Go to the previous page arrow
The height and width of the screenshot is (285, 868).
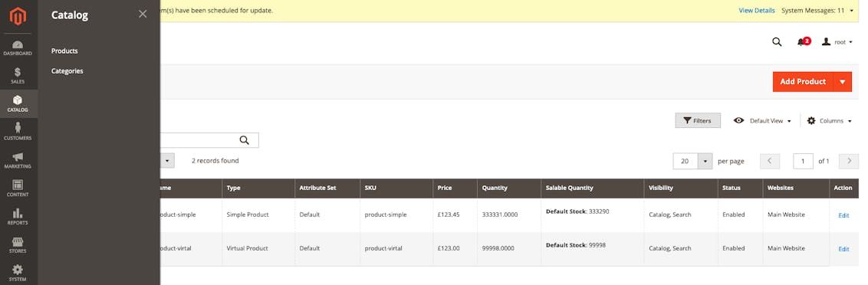[769, 161]
